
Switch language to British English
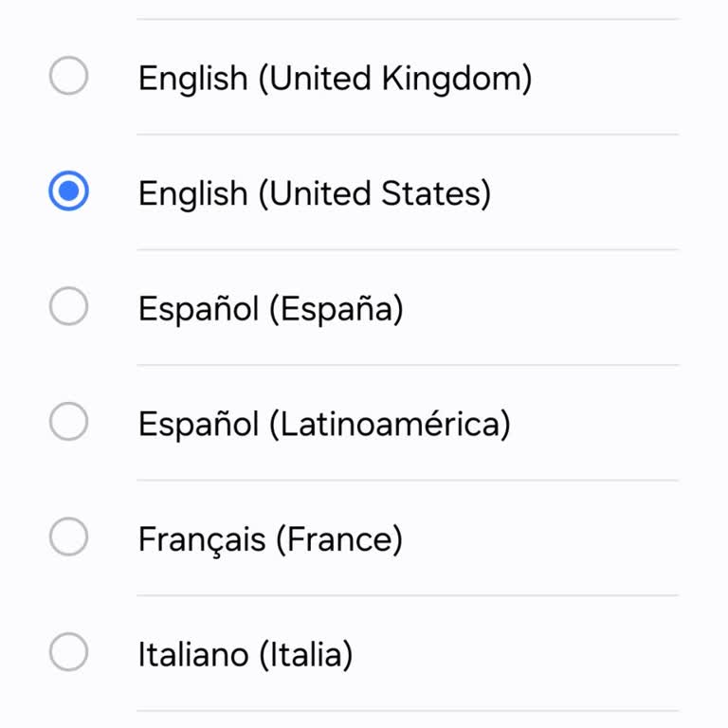pyautogui.click(x=68, y=77)
